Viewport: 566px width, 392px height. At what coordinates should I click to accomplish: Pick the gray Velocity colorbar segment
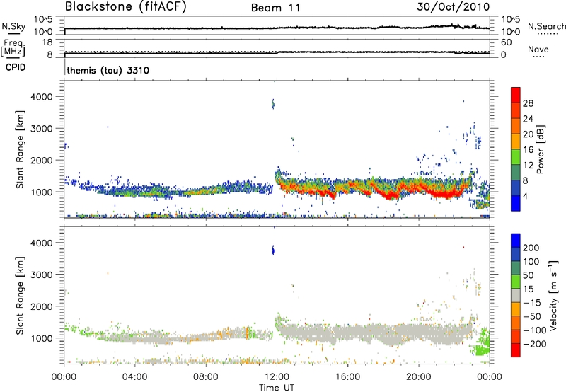click(516, 295)
